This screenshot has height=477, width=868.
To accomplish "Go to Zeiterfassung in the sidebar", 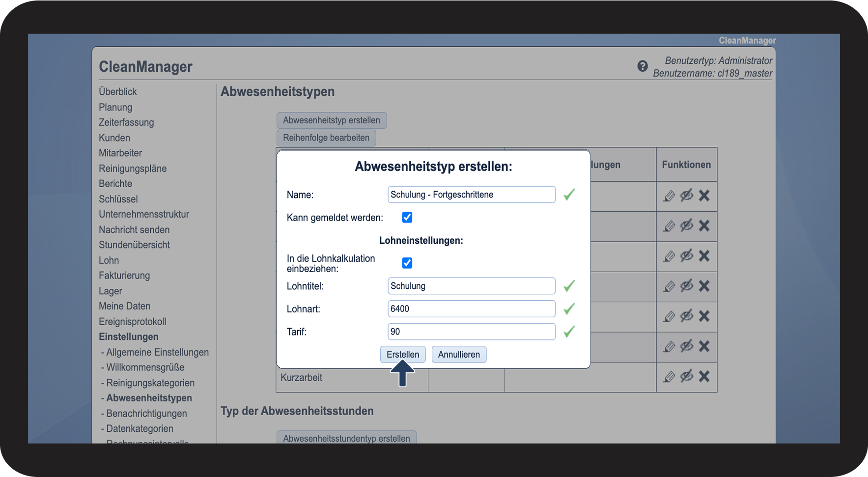I will (126, 122).
